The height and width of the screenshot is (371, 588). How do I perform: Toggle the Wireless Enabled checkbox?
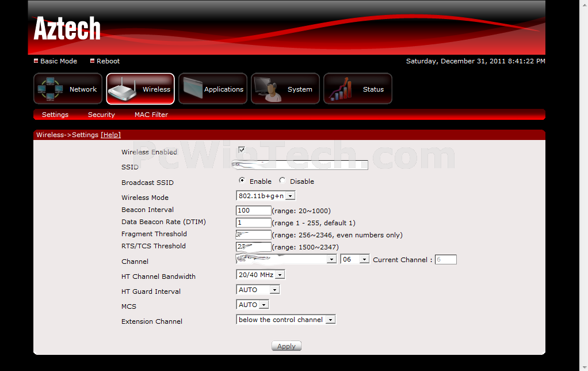click(x=242, y=150)
